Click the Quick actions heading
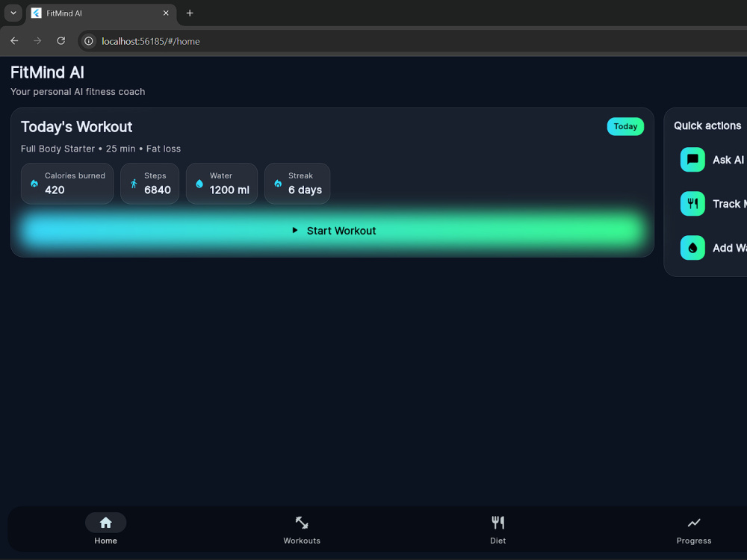The height and width of the screenshot is (560, 747). (707, 125)
